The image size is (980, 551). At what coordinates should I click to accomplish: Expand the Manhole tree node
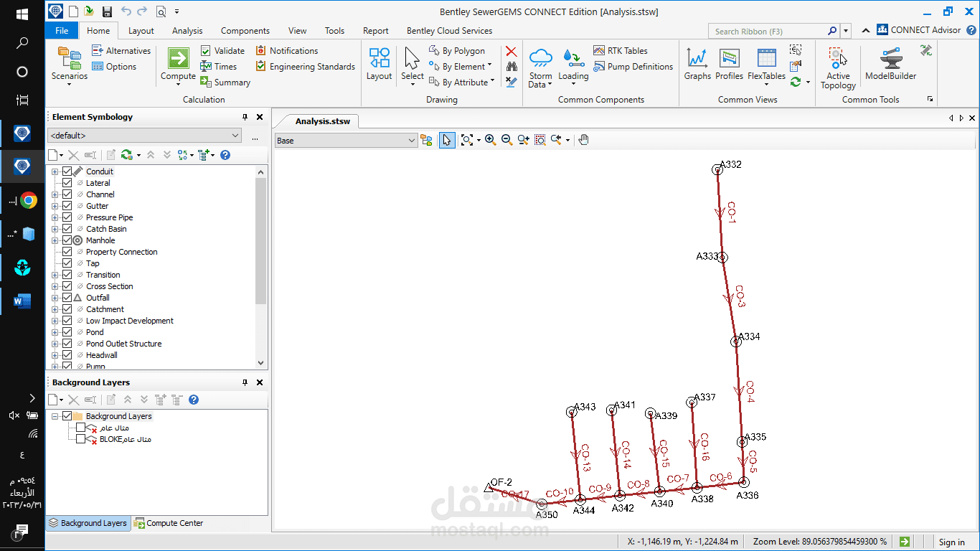[55, 240]
